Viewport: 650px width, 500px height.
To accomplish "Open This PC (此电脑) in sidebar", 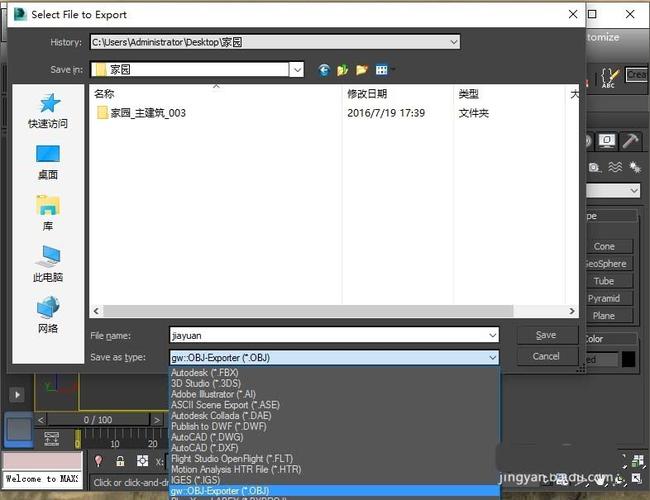I will point(48,265).
